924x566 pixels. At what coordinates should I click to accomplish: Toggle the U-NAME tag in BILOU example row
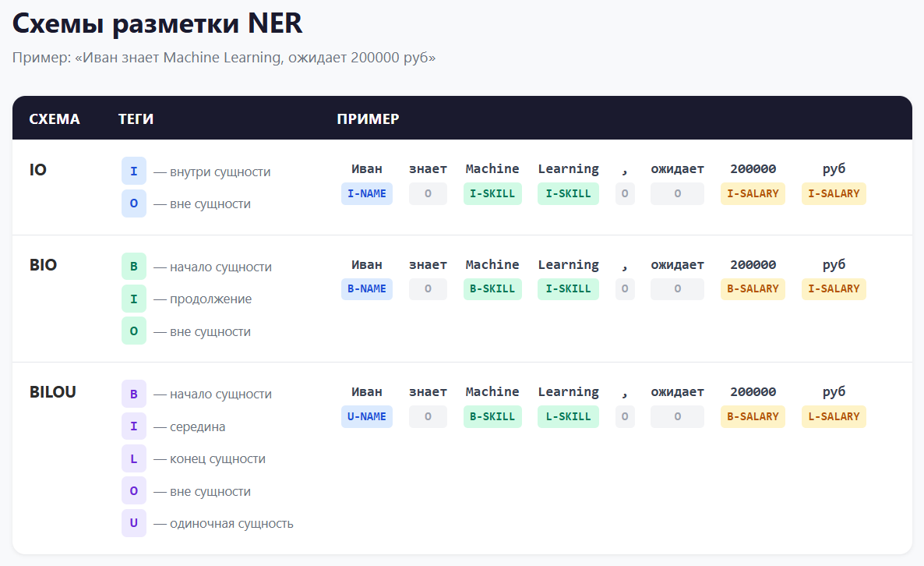pos(366,416)
